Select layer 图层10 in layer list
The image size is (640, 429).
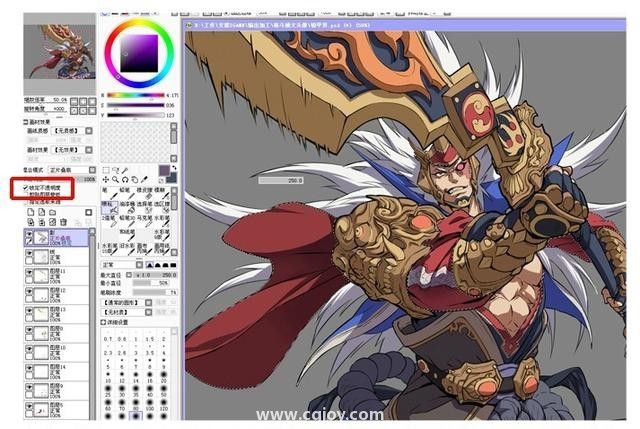[56, 352]
